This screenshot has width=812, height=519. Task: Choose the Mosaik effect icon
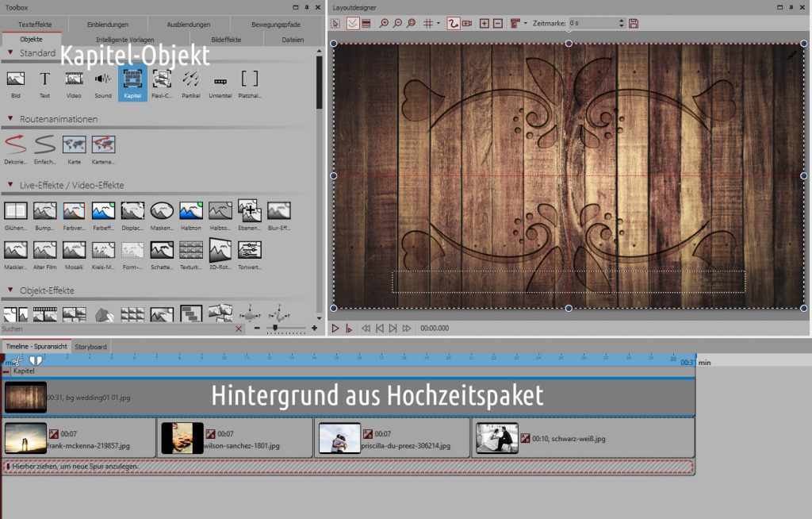pos(74,251)
